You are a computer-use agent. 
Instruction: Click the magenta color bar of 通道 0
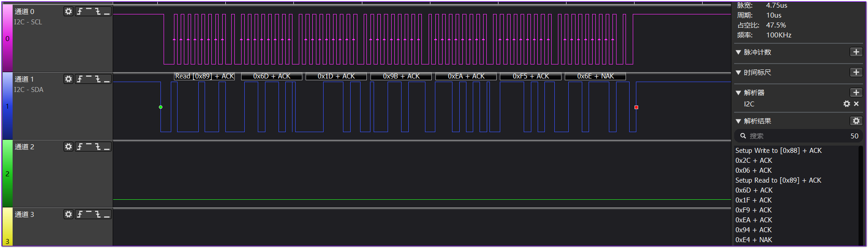(x=7, y=38)
